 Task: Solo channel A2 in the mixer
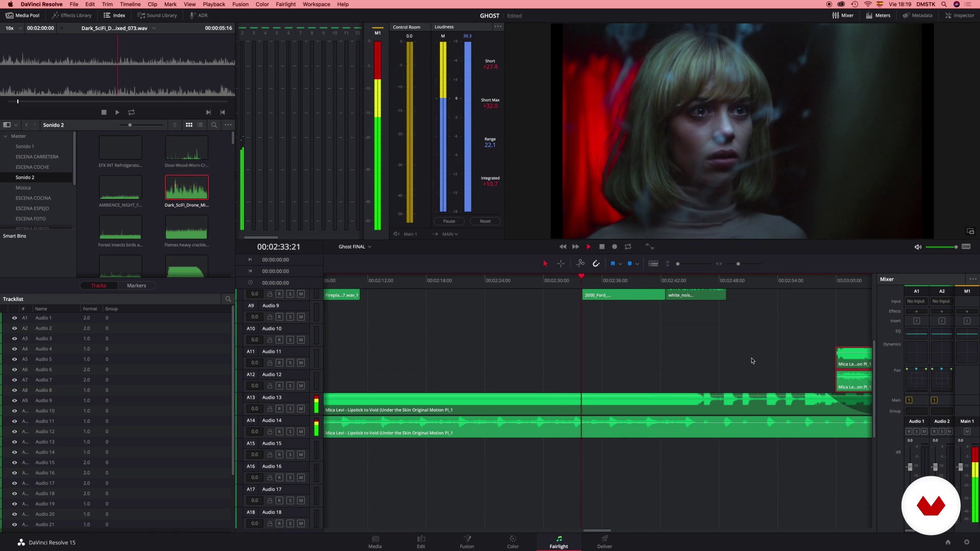pyautogui.click(x=942, y=432)
